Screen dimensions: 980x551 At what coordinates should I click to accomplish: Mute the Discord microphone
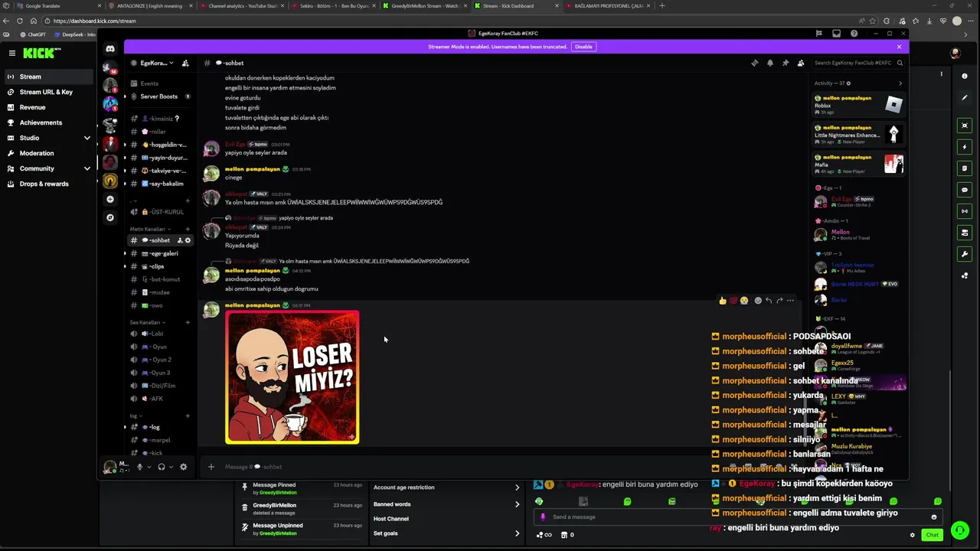click(139, 467)
